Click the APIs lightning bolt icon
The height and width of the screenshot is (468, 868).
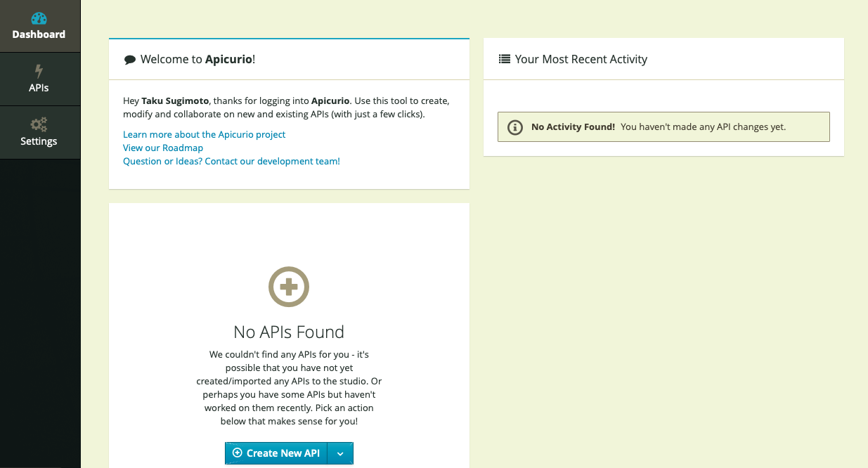(x=39, y=71)
